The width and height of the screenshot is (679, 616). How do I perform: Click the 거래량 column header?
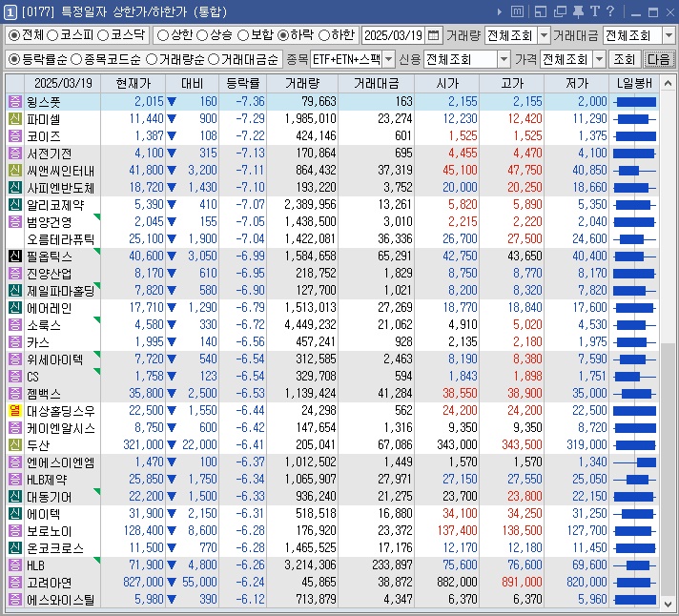click(302, 83)
